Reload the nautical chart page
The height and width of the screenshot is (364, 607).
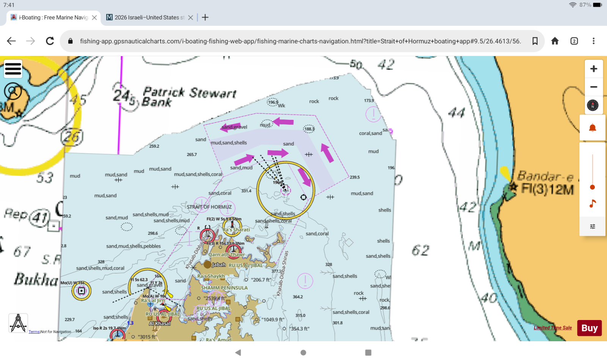49,41
